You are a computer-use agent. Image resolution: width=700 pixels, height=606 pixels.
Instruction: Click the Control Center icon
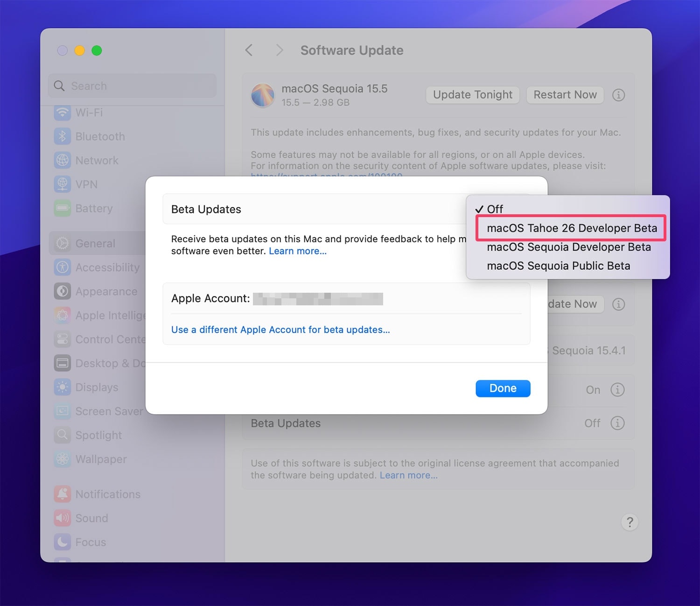(62, 339)
